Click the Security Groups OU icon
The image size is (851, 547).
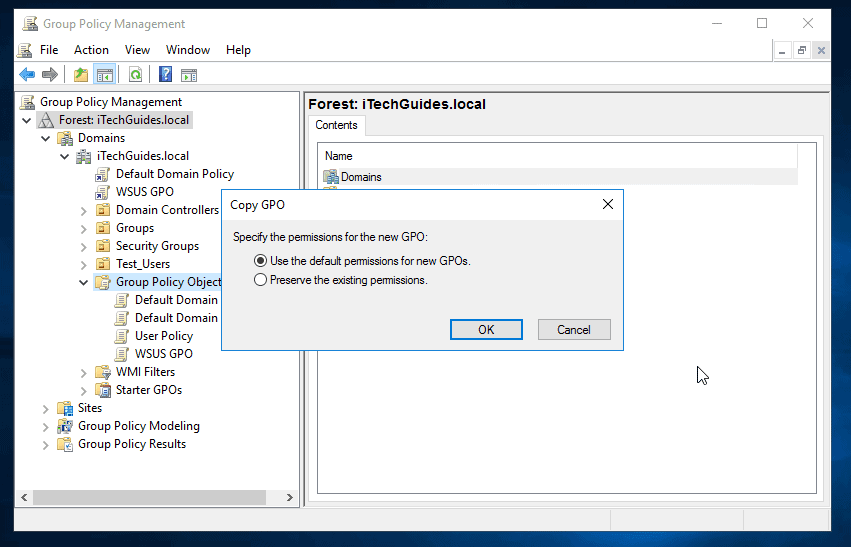103,246
